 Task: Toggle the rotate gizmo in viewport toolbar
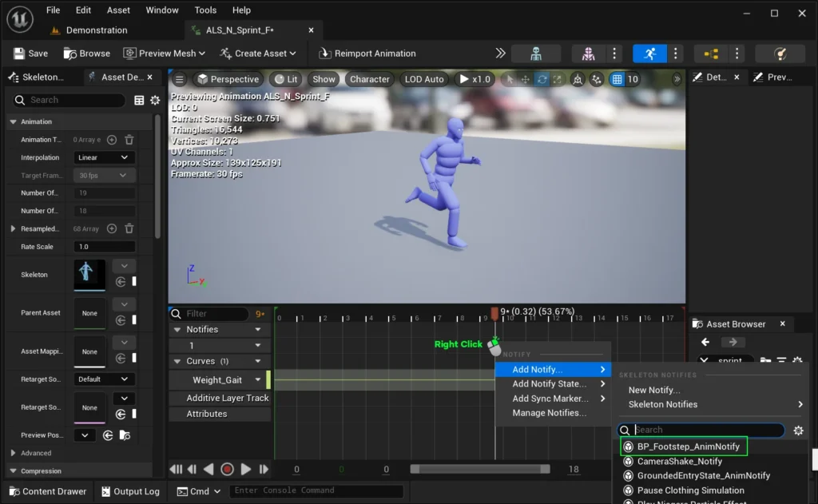click(x=542, y=79)
